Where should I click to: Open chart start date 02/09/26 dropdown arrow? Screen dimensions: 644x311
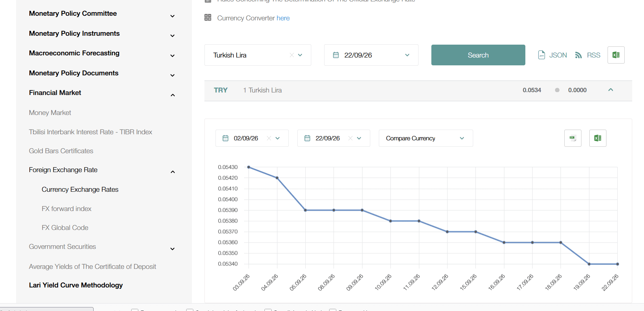point(278,138)
